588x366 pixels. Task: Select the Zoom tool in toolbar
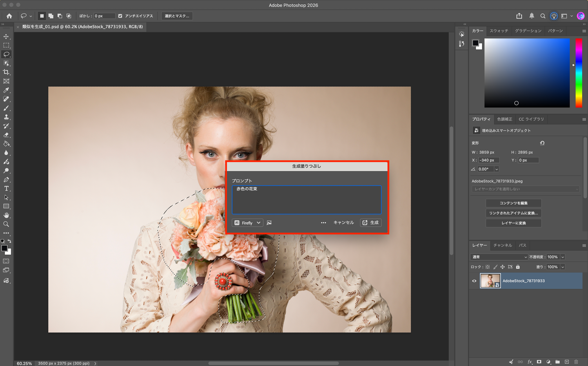(6, 224)
